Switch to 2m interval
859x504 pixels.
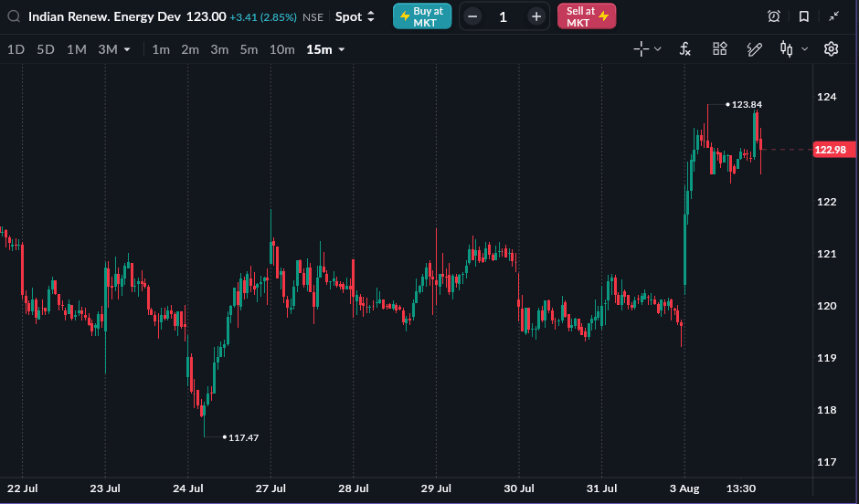(190, 50)
